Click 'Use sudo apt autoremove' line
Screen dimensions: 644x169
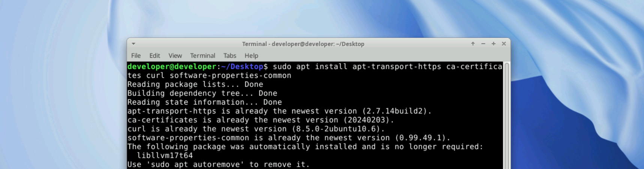tap(219, 165)
